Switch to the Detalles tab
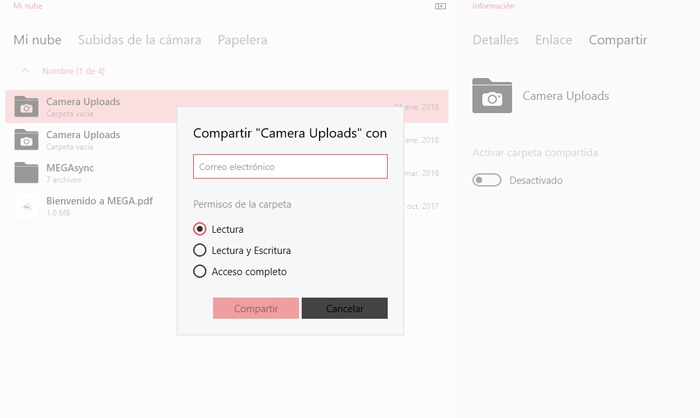 (x=496, y=40)
